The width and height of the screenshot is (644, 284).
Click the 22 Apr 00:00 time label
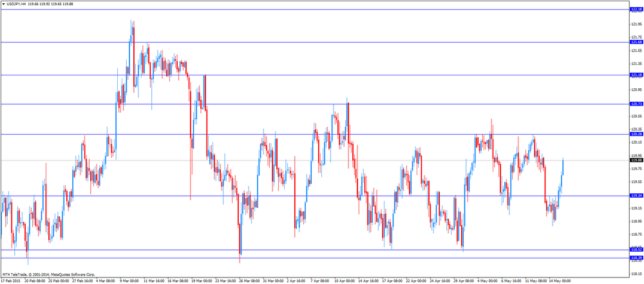pos(417,281)
